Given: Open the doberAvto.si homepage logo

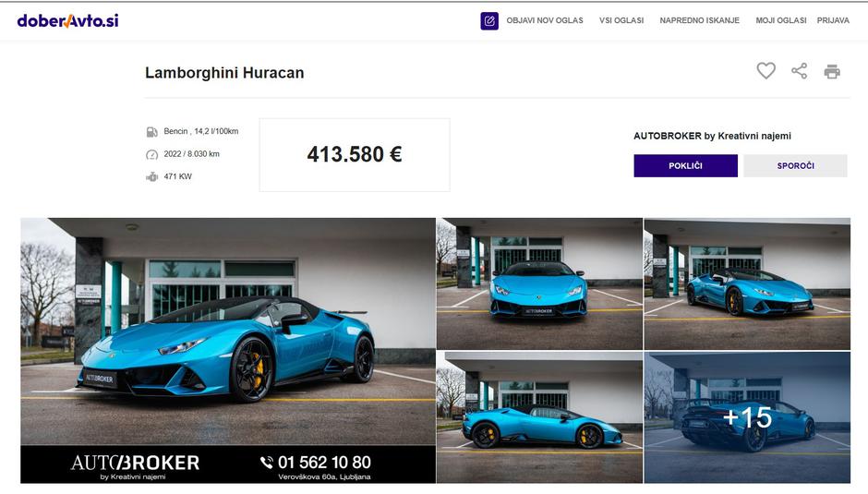Looking at the screenshot, I should tap(67, 20).
